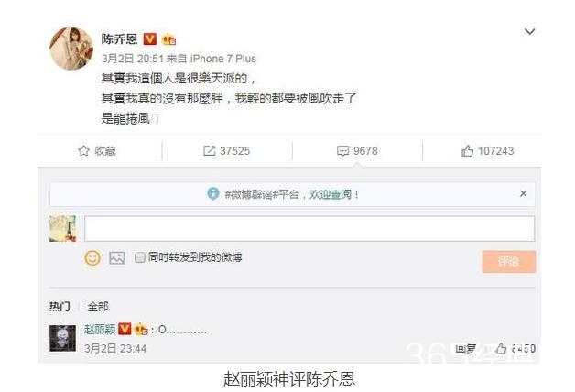The image size is (575, 392).
Task: Click the repost icon beside 37525
Action: pyautogui.click(x=209, y=151)
